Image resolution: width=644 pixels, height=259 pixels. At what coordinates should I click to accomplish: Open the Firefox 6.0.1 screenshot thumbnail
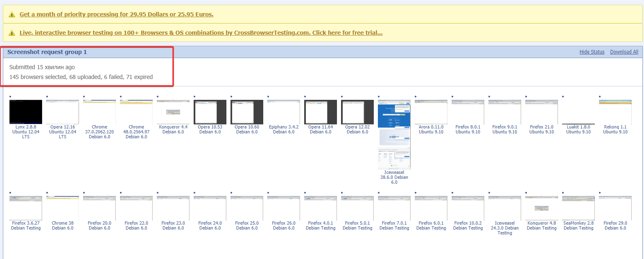[x=431, y=208]
